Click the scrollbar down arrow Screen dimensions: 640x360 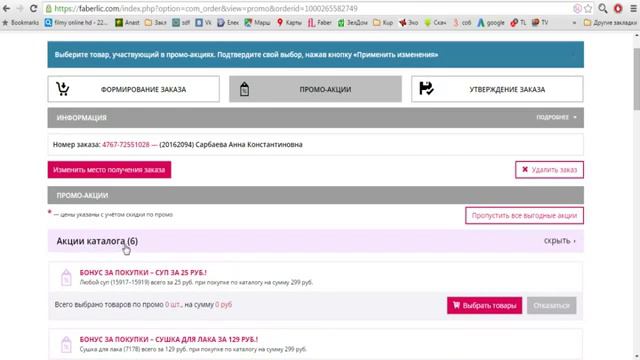pos(636,356)
